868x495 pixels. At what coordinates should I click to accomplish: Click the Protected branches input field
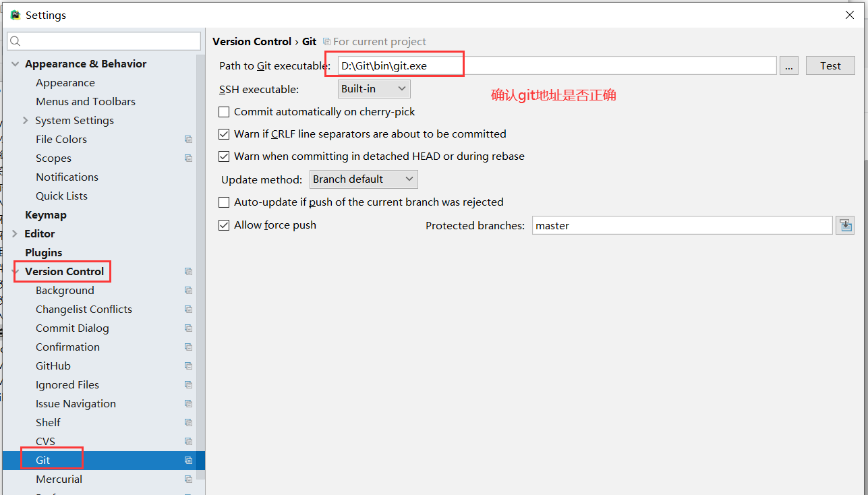point(682,225)
